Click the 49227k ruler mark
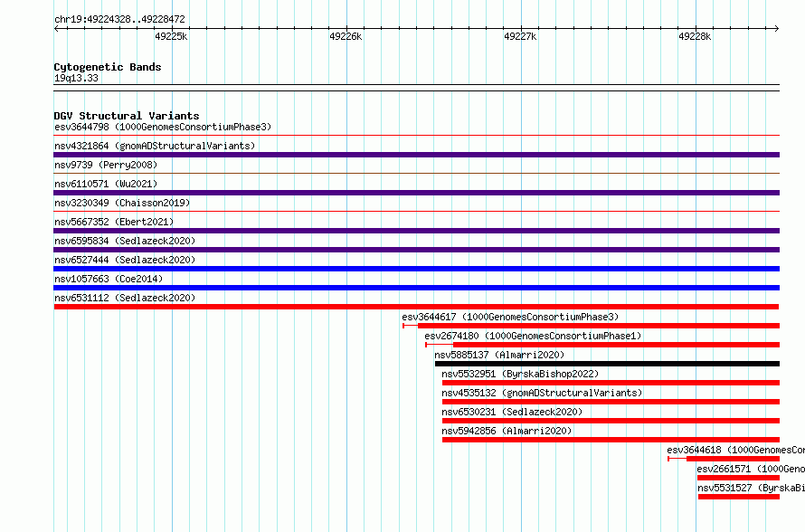This screenshot has width=805, height=532. click(x=520, y=36)
